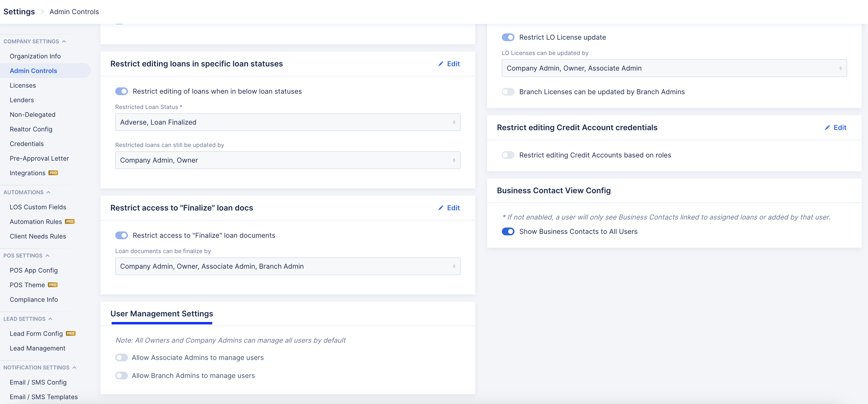Collapse the Company Settings section

coord(64,41)
